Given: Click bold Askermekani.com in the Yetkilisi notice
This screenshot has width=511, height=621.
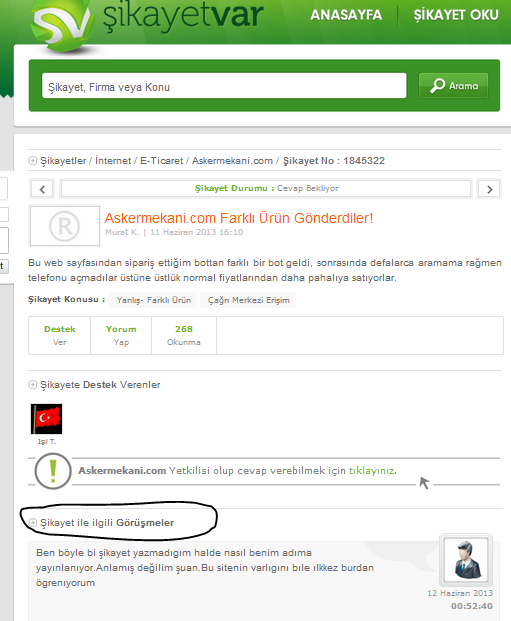Looking at the screenshot, I should [122, 471].
